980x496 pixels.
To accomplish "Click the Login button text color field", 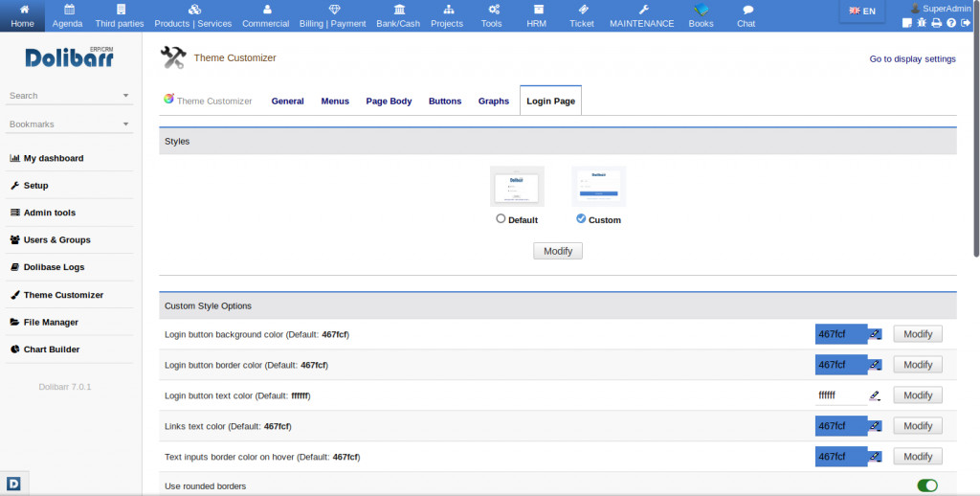I will pos(840,395).
